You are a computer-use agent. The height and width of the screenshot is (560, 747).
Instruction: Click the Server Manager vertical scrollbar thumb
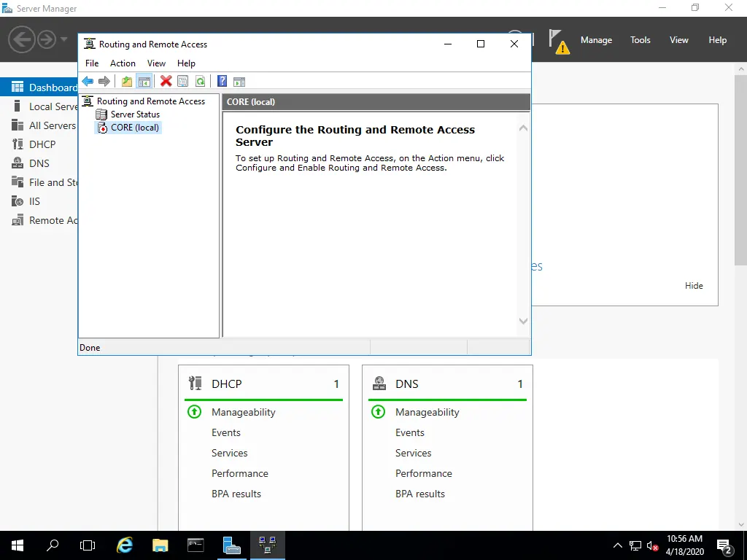tap(741, 169)
